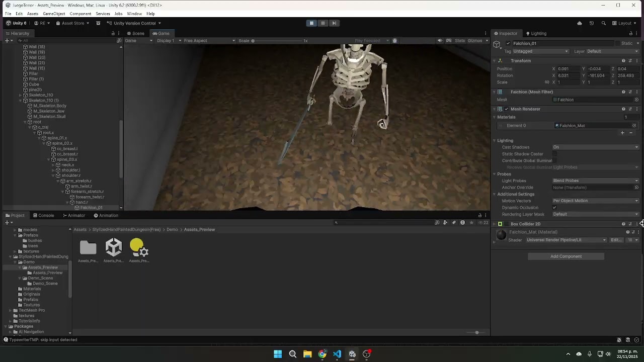
Task: Open object picker for Falchion mesh
Action: click(636, 100)
